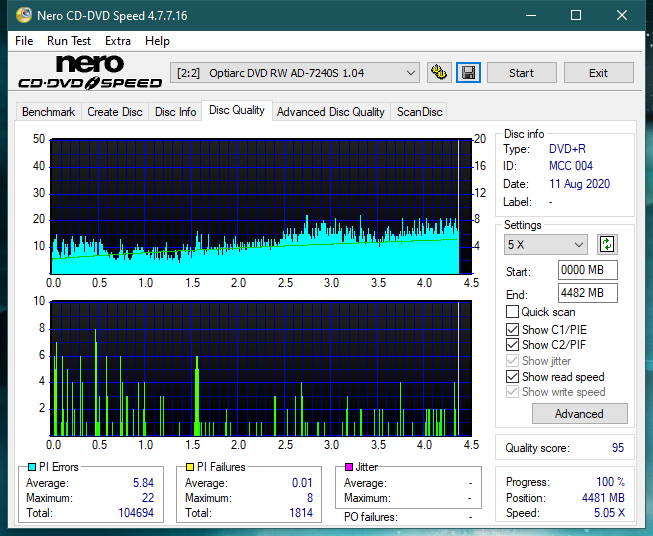Open the 5 X speed dropdown

pyautogui.click(x=545, y=244)
